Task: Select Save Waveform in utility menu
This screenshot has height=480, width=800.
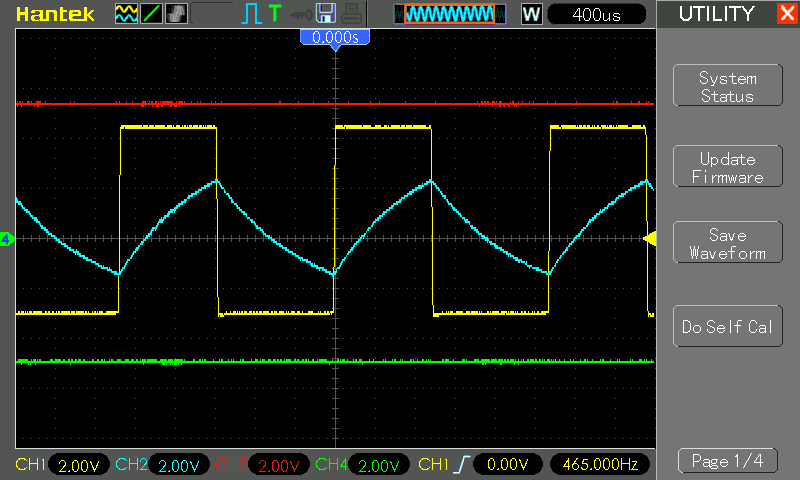Action: 727,244
